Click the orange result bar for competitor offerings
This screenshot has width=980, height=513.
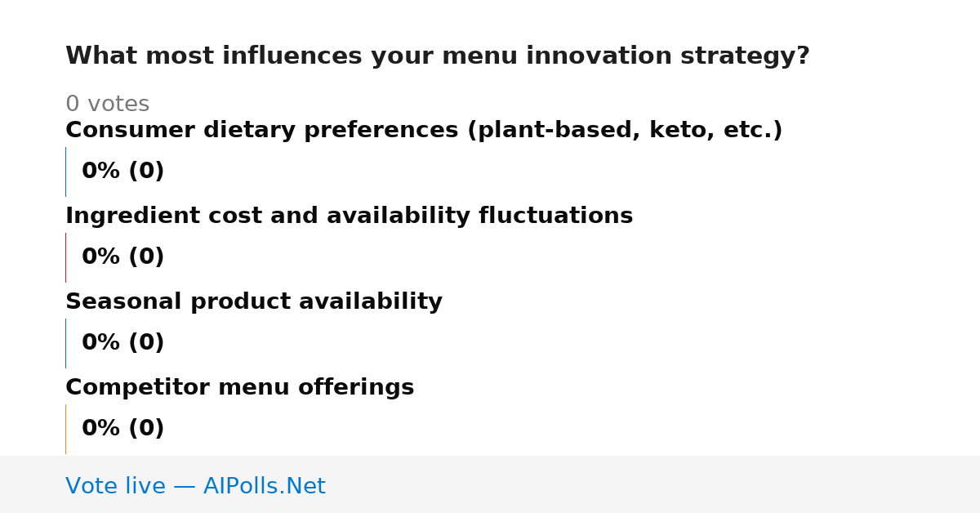[x=65, y=429]
